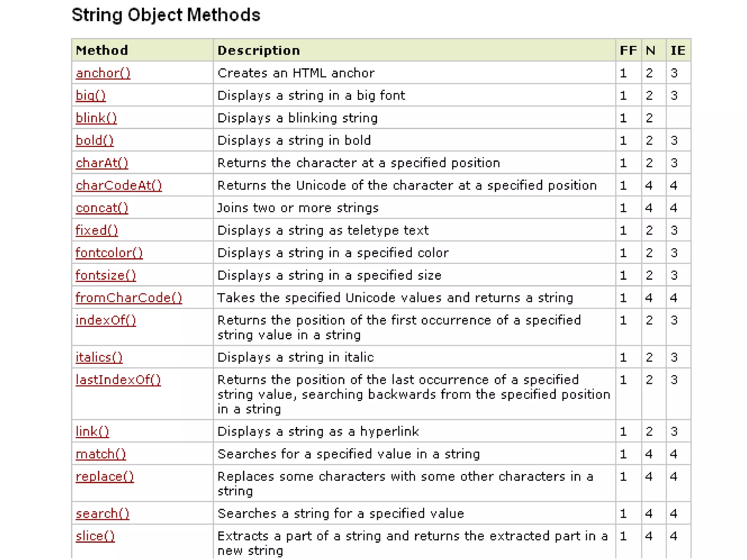Screen dimensions: 747x560
Task: Open the anchor() method link
Action: click(x=103, y=73)
